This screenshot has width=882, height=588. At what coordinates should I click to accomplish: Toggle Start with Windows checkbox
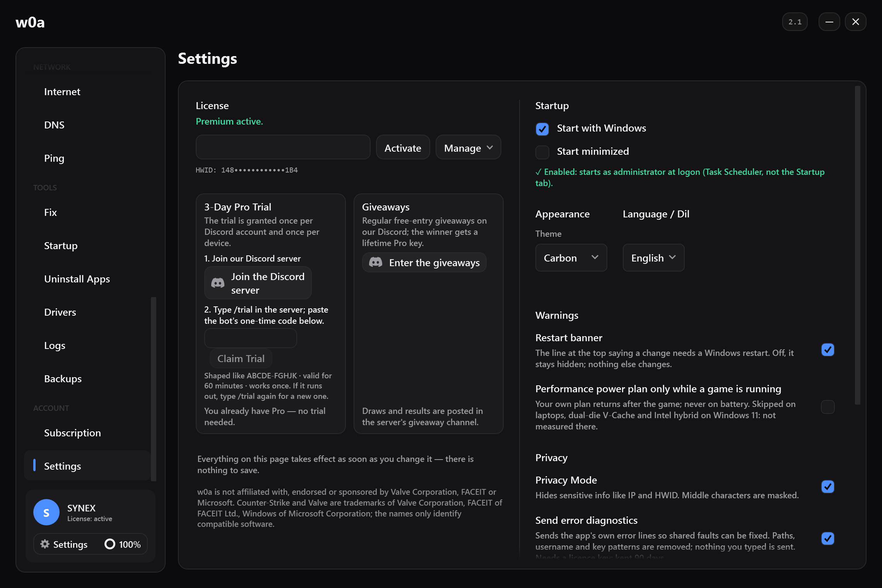542,129
